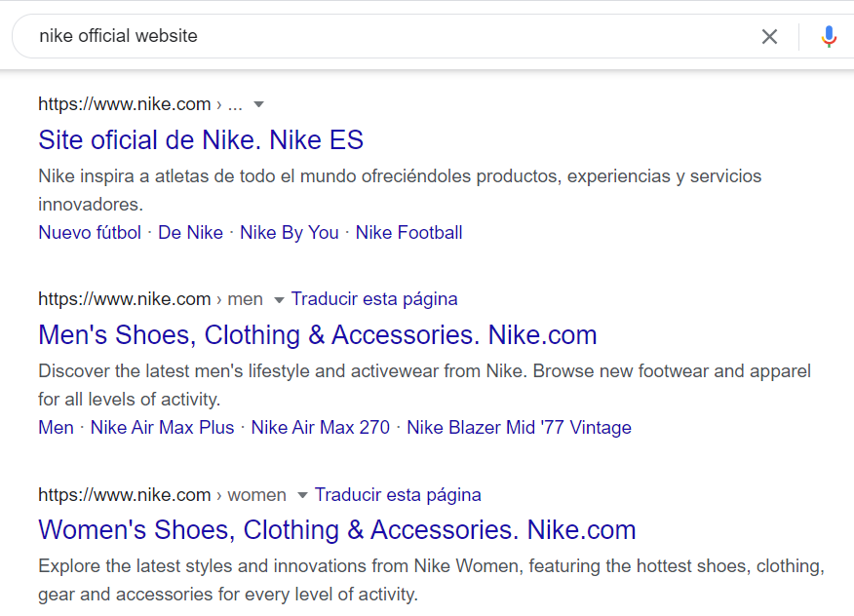Image resolution: width=854 pixels, height=616 pixels.
Task: Click the first result's https://www.nike.com URL text
Action: point(124,104)
